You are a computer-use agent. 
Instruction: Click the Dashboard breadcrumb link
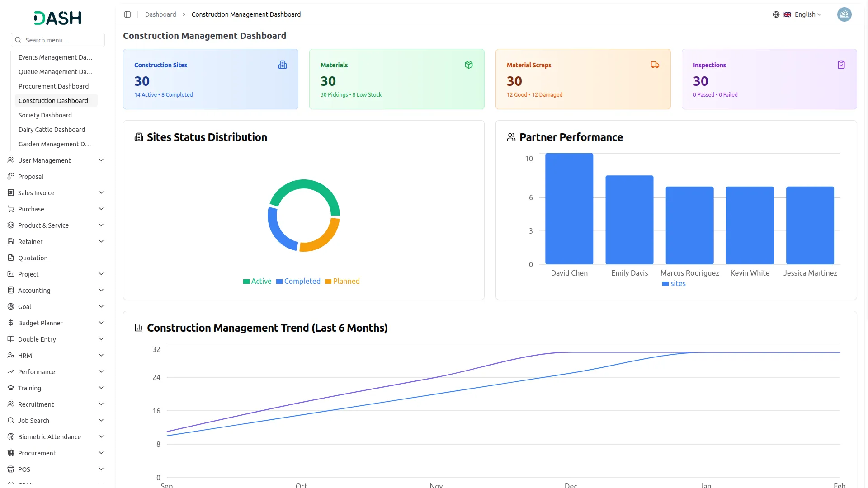[160, 14]
